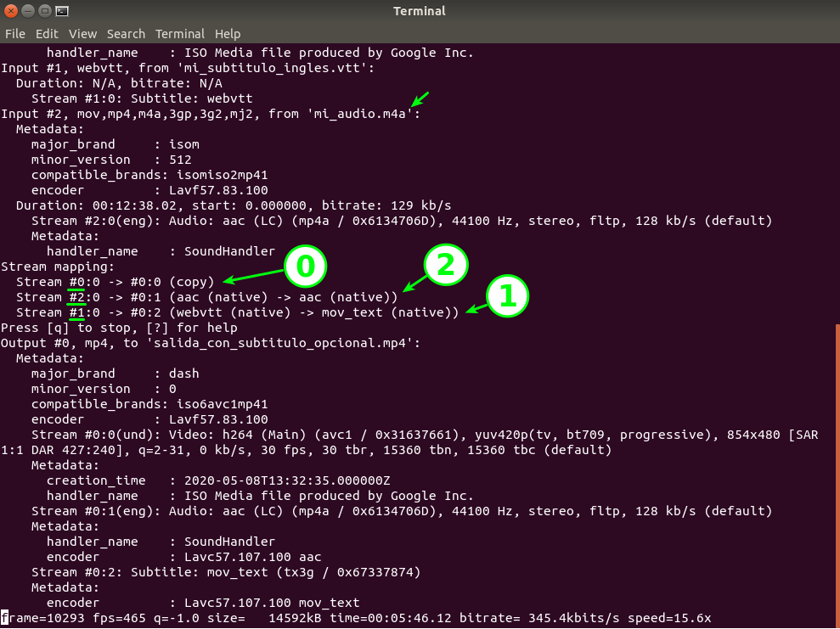Open the Edit menu
Image resolution: width=840 pixels, height=629 pixels.
tap(47, 34)
